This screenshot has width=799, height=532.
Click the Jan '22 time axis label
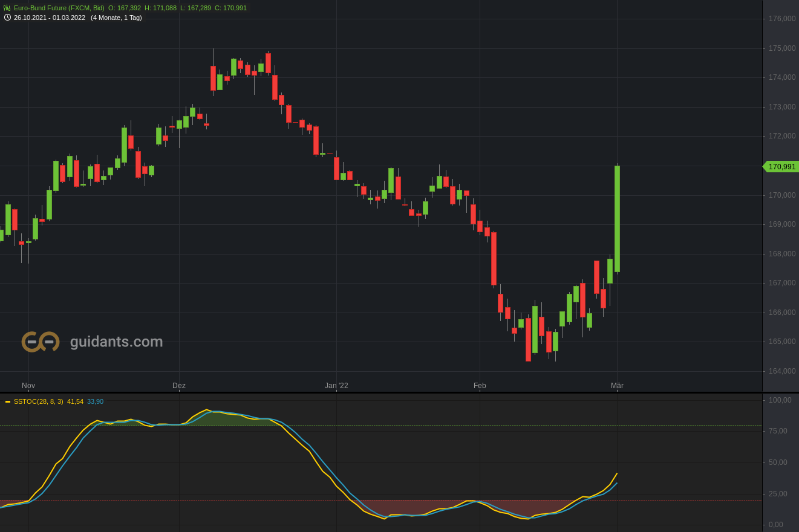[337, 385]
